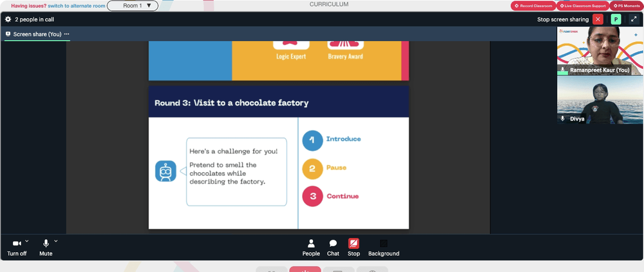The width and height of the screenshot is (644, 272).
Task: Select Divya's video tile
Action: [x=600, y=100]
